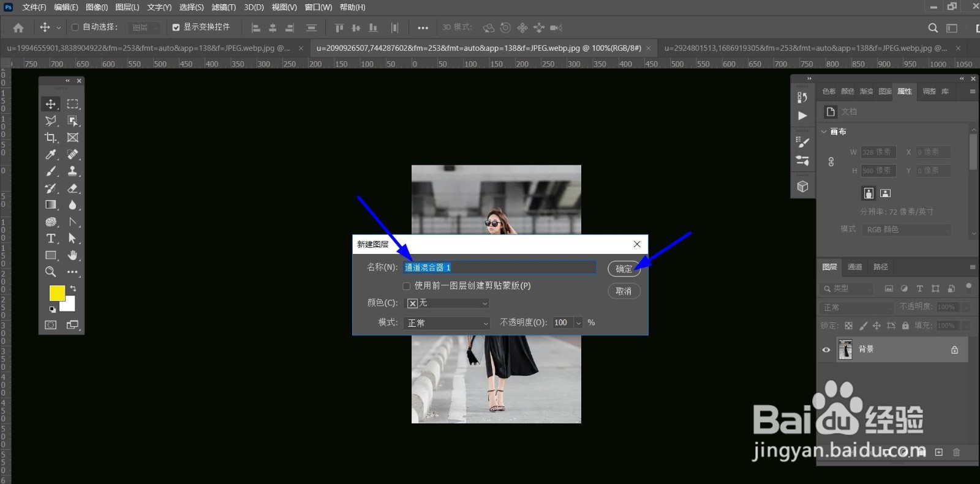Open the Layers panel flyout menu

click(972, 267)
